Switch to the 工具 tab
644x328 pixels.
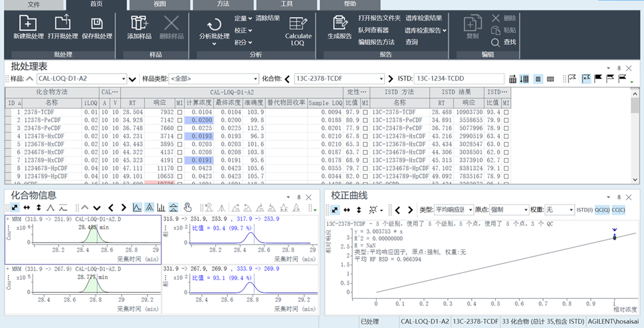pyautogui.click(x=286, y=4)
